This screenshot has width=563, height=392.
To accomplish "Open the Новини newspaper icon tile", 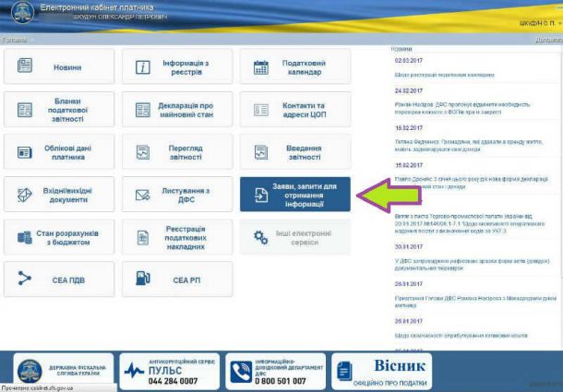I will [25, 65].
